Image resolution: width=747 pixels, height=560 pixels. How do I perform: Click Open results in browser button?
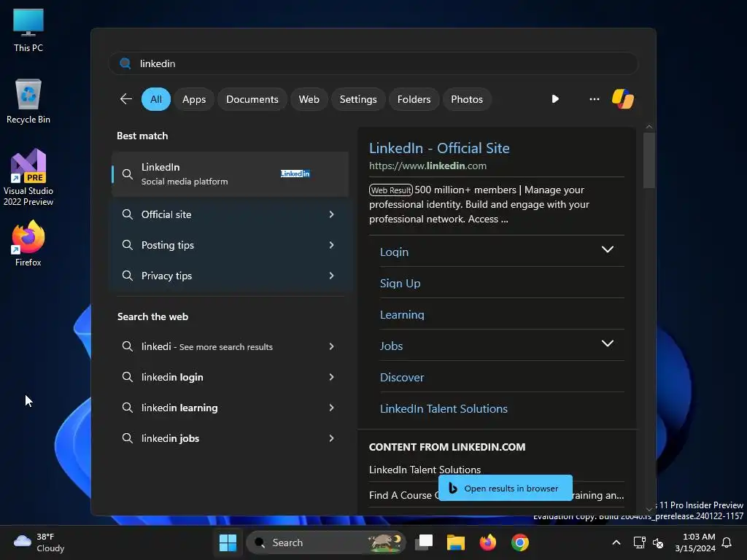point(506,488)
